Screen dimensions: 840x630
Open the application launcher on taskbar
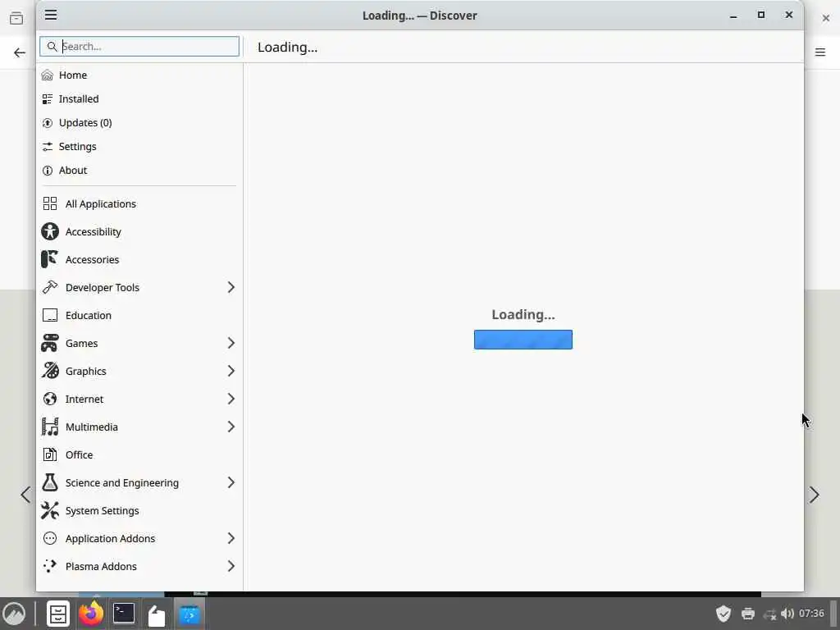click(x=14, y=614)
